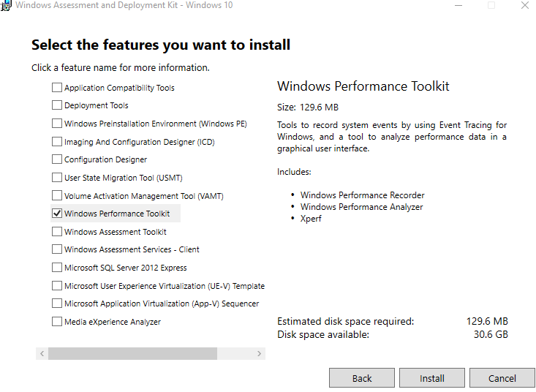Tick Volume Activation Management Tool checkbox
The width and height of the screenshot is (536, 392).
coord(57,196)
